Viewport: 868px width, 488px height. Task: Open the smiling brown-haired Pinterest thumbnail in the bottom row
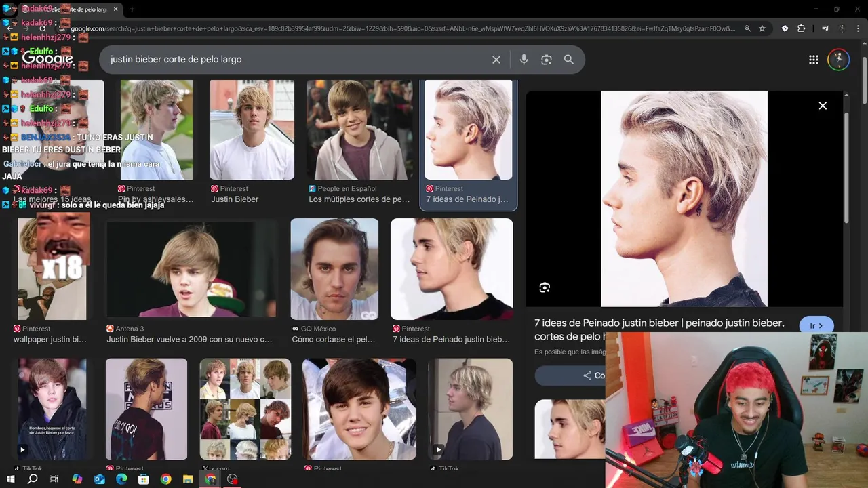pos(359,409)
